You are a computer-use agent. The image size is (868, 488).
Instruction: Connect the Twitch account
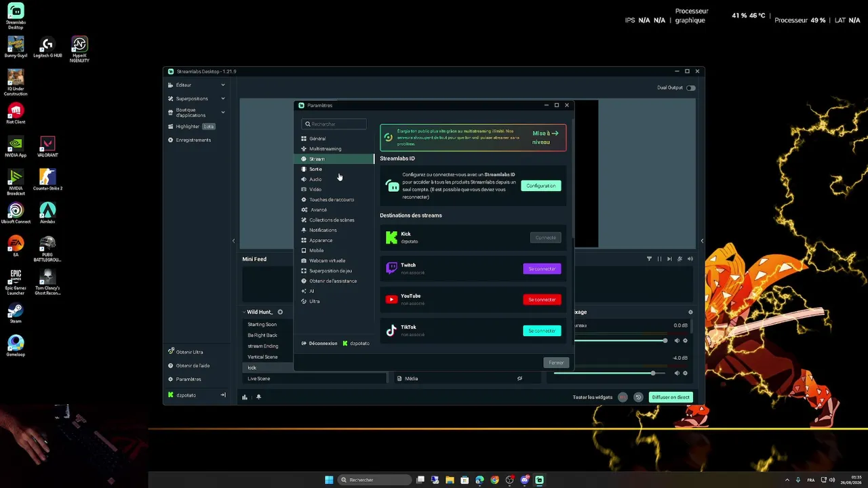pyautogui.click(x=542, y=269)
